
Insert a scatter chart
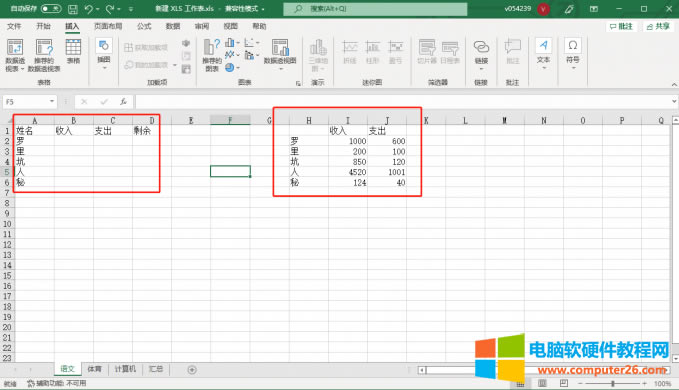point(249,42)
